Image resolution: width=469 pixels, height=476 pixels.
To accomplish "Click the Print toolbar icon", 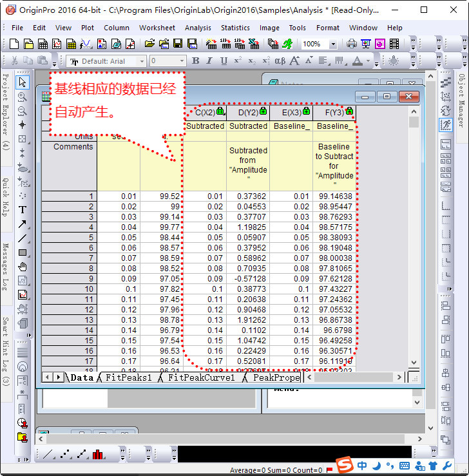I will (x=352, y=44).
